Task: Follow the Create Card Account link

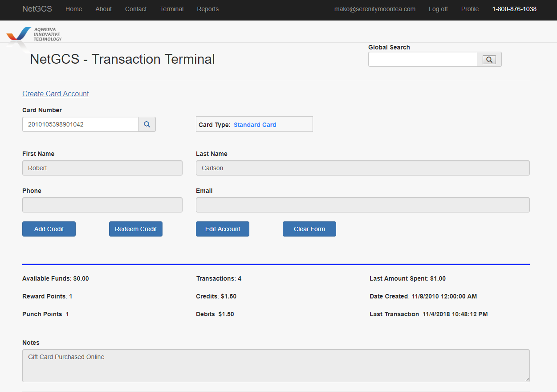Action: click(56, 94)
